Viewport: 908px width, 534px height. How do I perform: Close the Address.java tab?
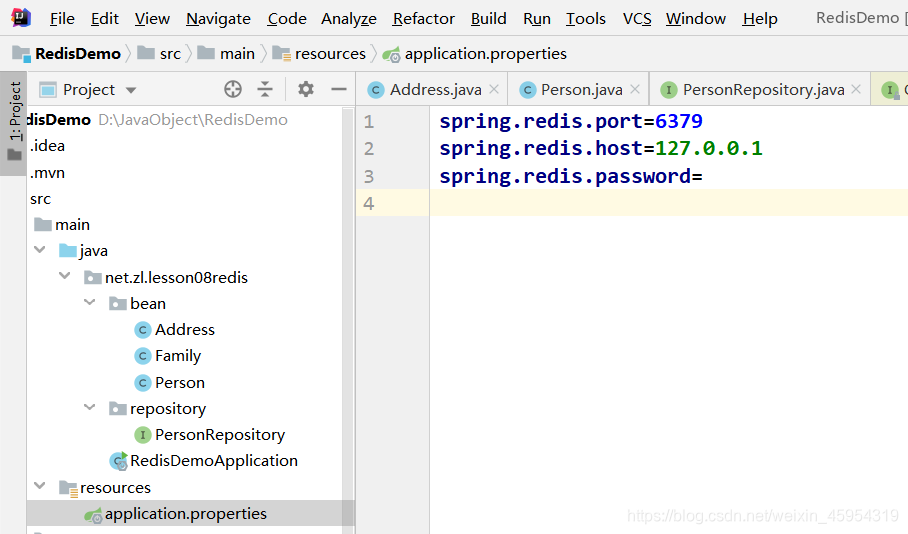point(494,89)
